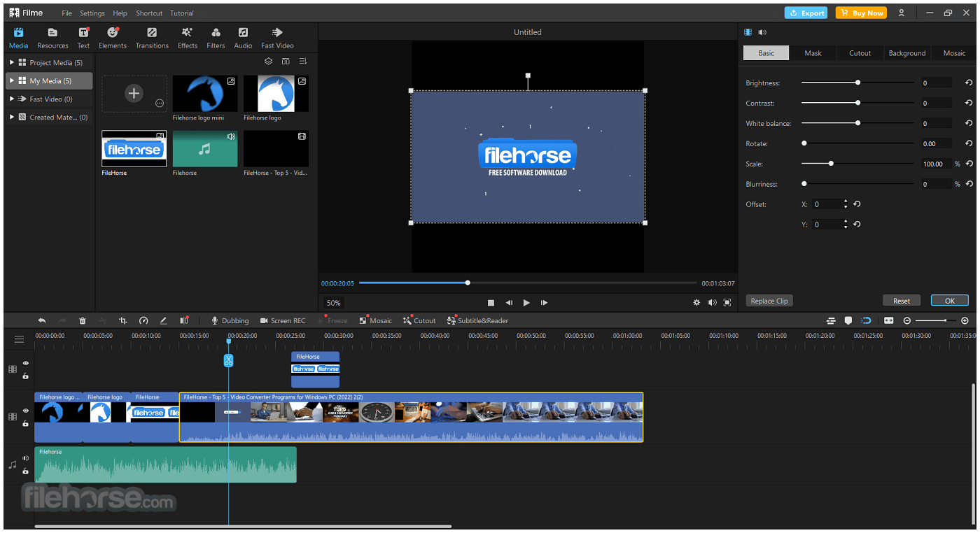
Task: Click the Blurriness slider handle
Action: (804, 184)
